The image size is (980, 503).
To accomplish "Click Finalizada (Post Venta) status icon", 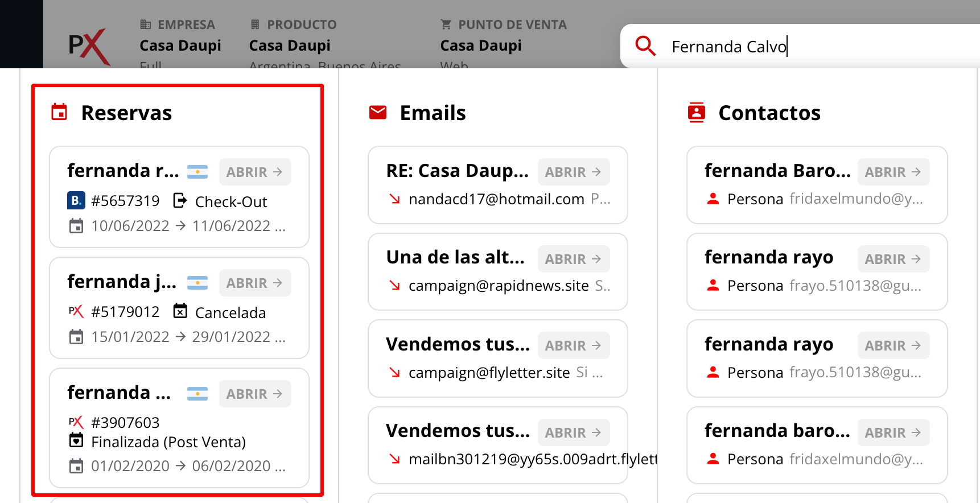I will tap(76, 441).
